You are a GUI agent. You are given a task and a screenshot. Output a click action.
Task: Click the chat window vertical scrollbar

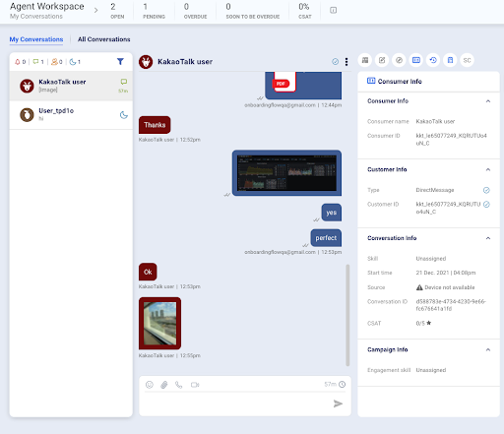[x=347, y=315]
